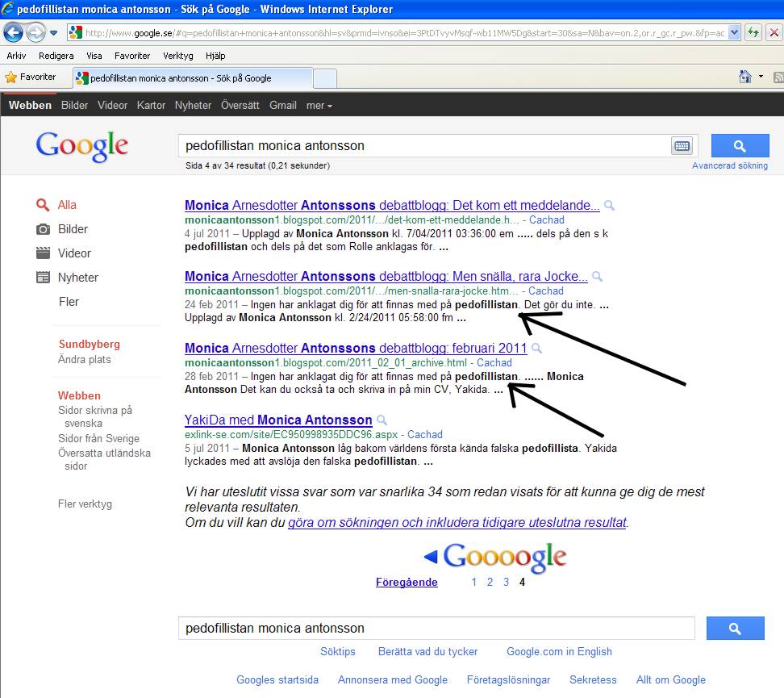Open the Verktyg menu
Screen dimensions: 784x698
point(178,56)
